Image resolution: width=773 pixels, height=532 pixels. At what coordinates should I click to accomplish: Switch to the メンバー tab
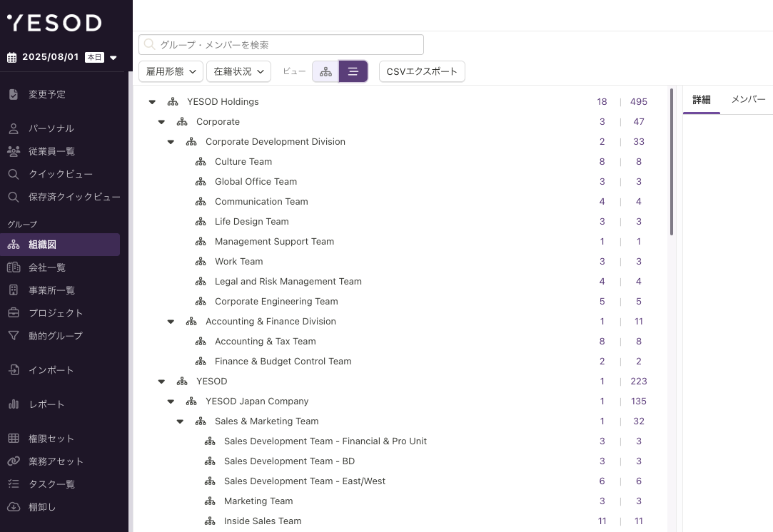748,100
